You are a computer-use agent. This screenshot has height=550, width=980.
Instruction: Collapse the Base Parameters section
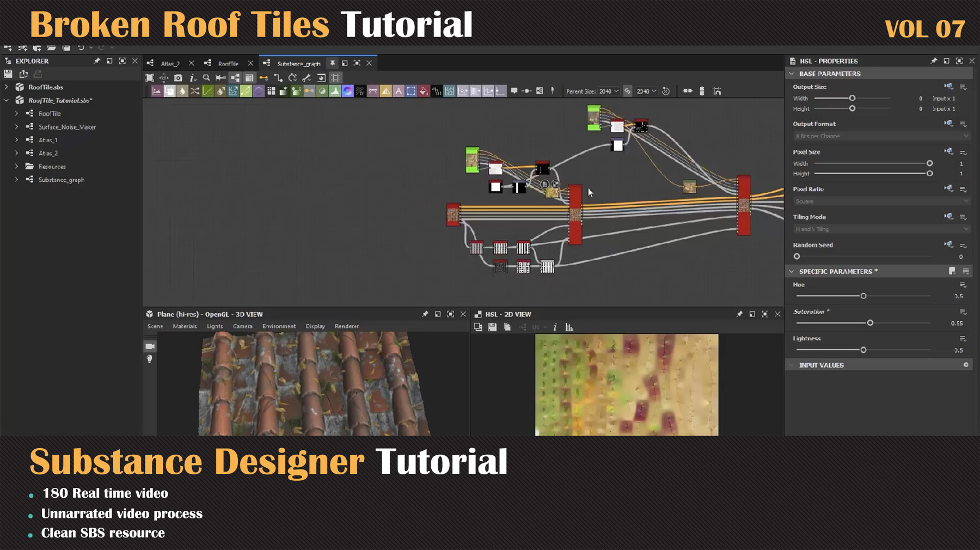792,74
